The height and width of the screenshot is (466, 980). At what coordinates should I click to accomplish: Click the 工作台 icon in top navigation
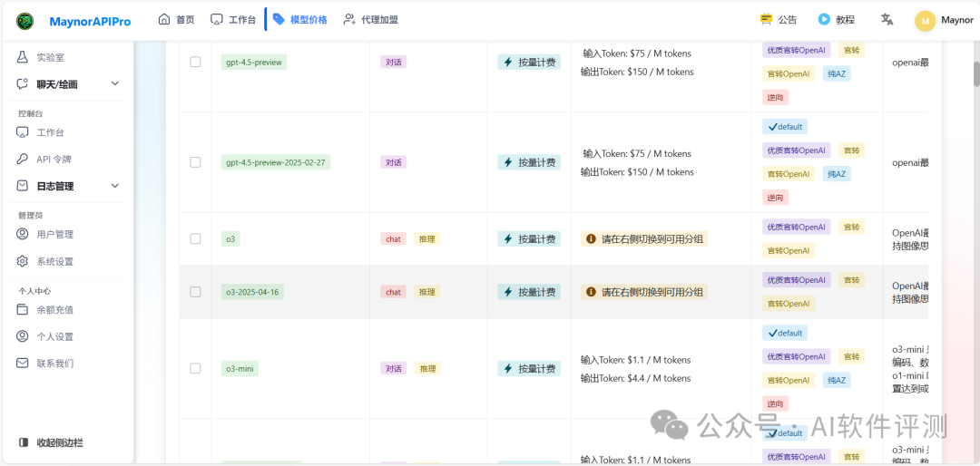point(217,19)
